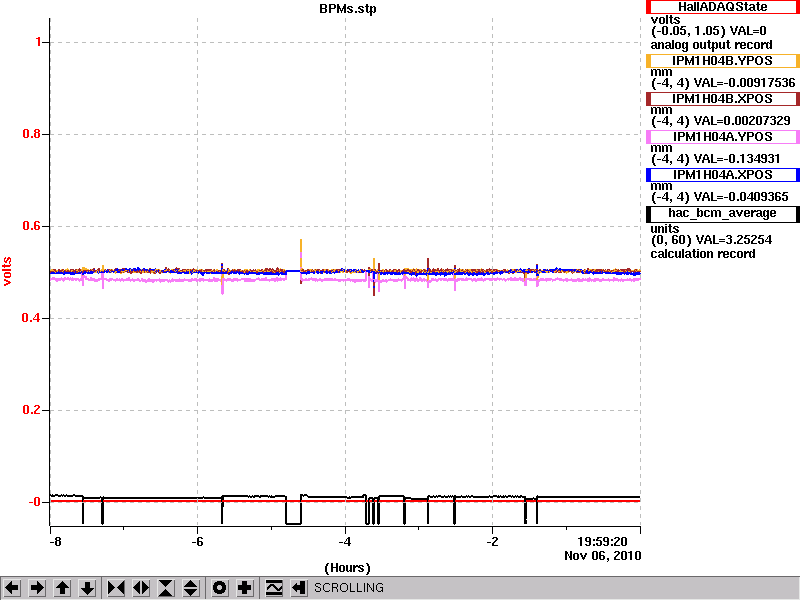Click the VAL=3.25254 readout under hac_bcm_average
This screenshot has width=800, height=600.
coord(733,240)
